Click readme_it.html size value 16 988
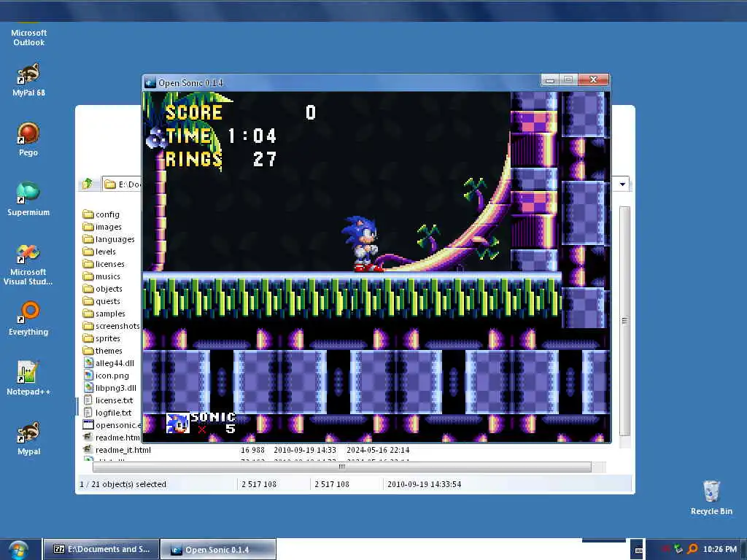Image resolution: width=747 pixels, height=560 pixels. [x=252, y=450]
